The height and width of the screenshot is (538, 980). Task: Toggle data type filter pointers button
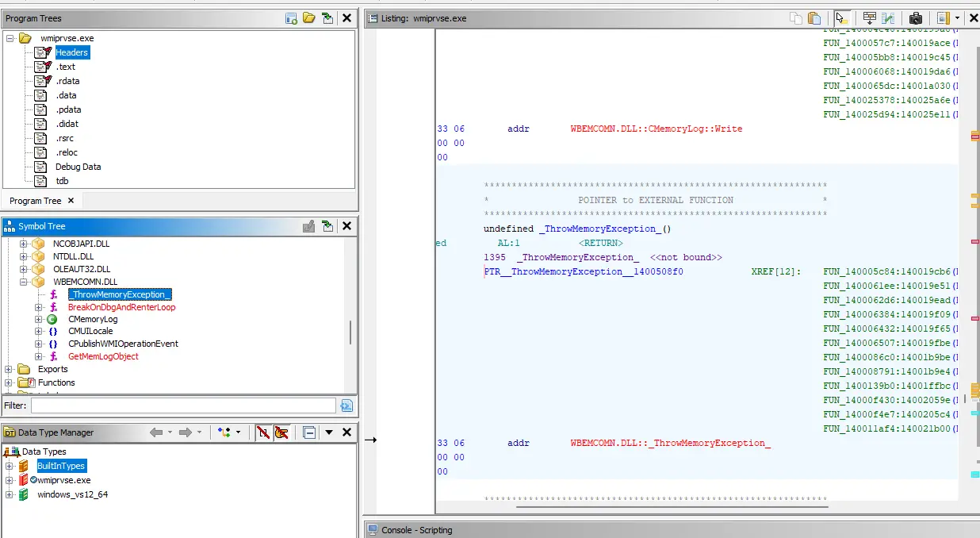point(281,432)
